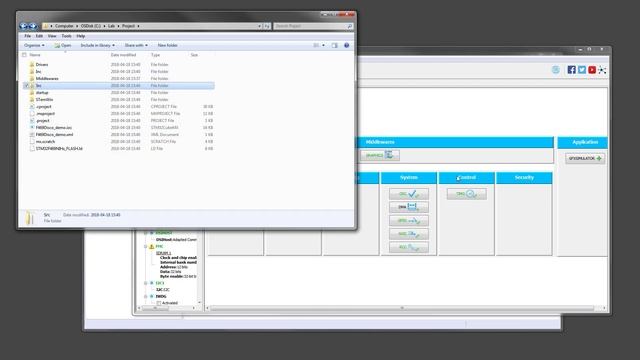
Task: Open the View menu in Explorer
Action: (x=52, y=36)
